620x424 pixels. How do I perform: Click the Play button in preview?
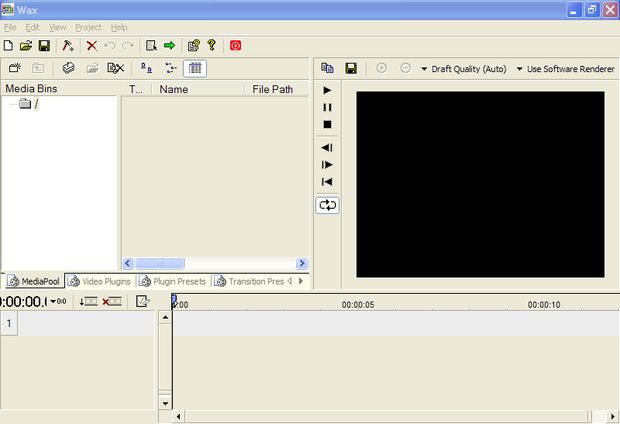327,90
